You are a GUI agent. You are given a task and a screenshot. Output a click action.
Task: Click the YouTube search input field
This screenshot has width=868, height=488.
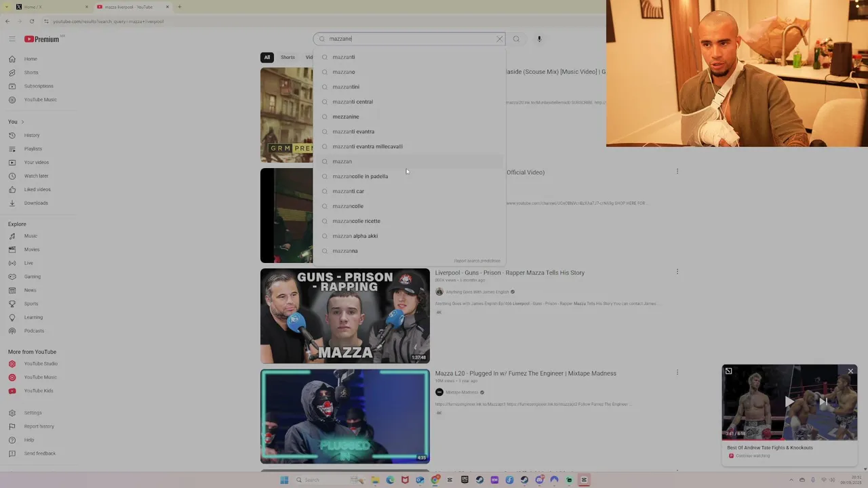pos(411,39)
